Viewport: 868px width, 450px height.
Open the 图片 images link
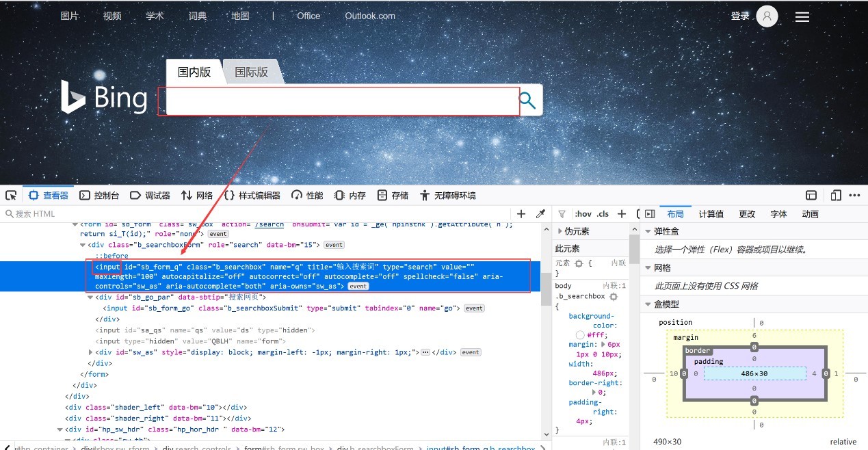coord(69,16)
